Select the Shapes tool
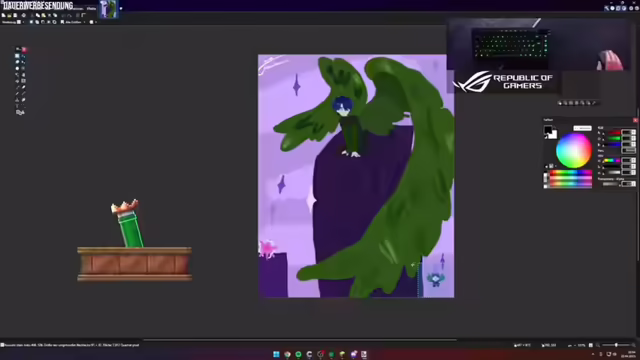Screen dimensions: 640x360 20,112
